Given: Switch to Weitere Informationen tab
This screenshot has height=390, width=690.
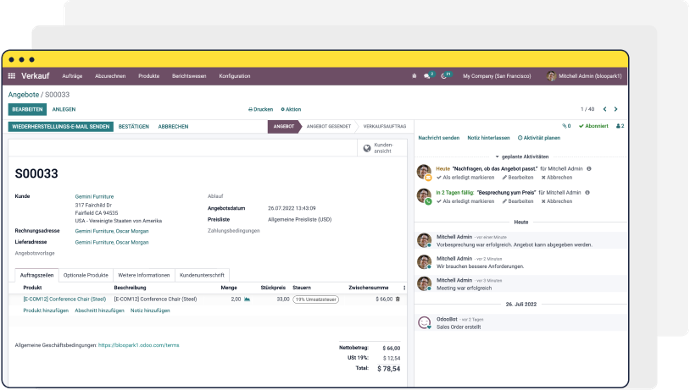Looking at the screenshot, I should [x=144, y=275].
